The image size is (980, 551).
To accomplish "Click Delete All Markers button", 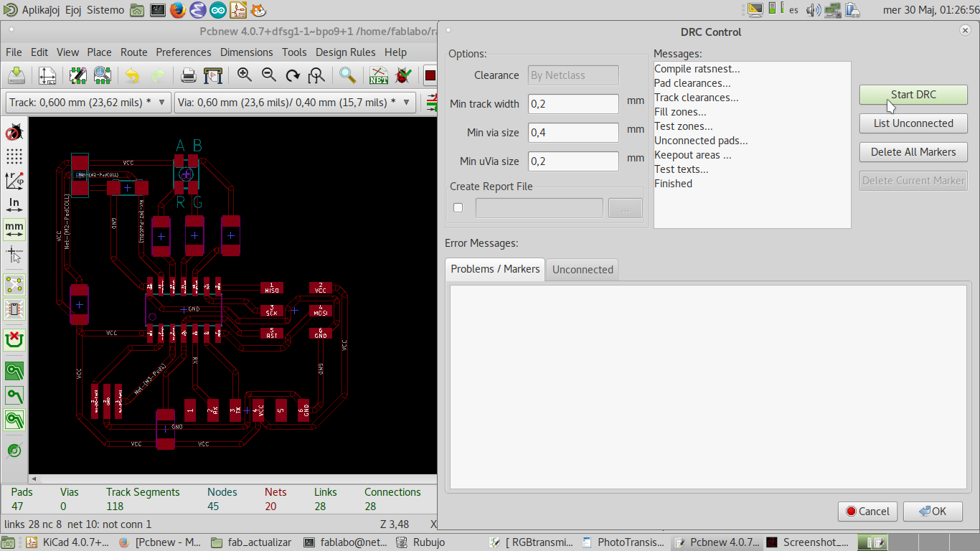I will [913, 152].
